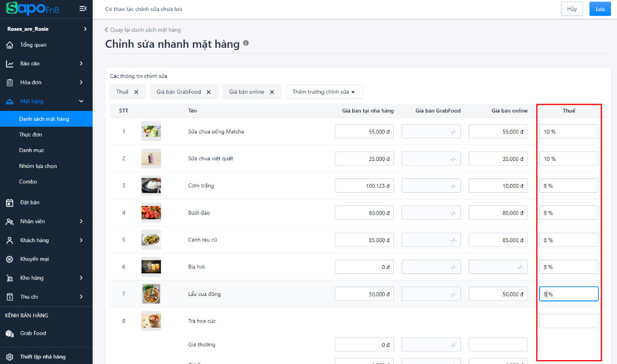Remove the Giá bán GrabFood field chip
Screen dimensions: 617x364
coord(209,92)
